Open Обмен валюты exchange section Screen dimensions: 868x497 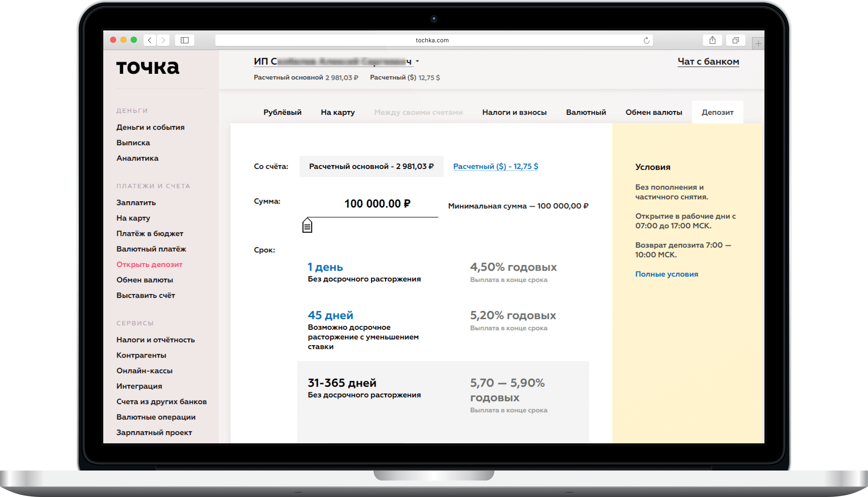tap(145, 279)
